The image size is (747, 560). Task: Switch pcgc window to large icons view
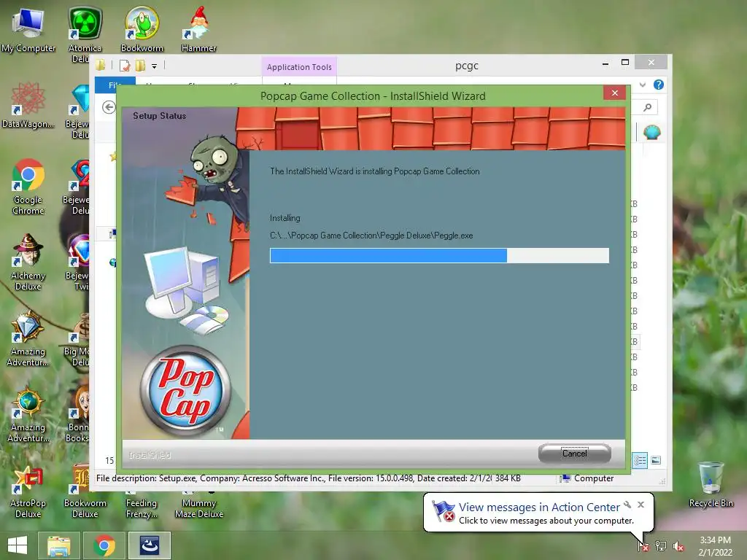(x=656, y=460)
